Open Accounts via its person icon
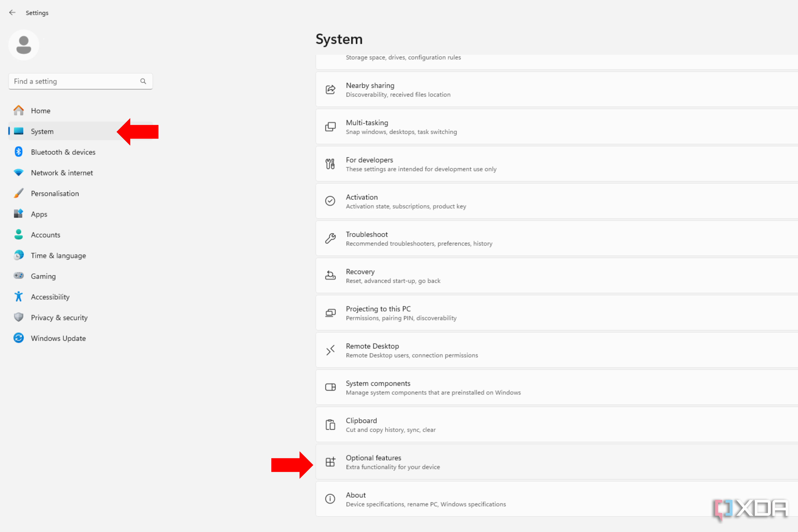 tap(18, 234)
